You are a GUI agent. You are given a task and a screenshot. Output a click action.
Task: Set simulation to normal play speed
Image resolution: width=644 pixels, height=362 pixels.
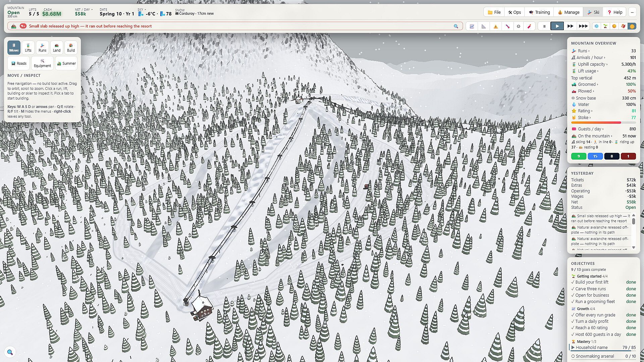(557, 26)
